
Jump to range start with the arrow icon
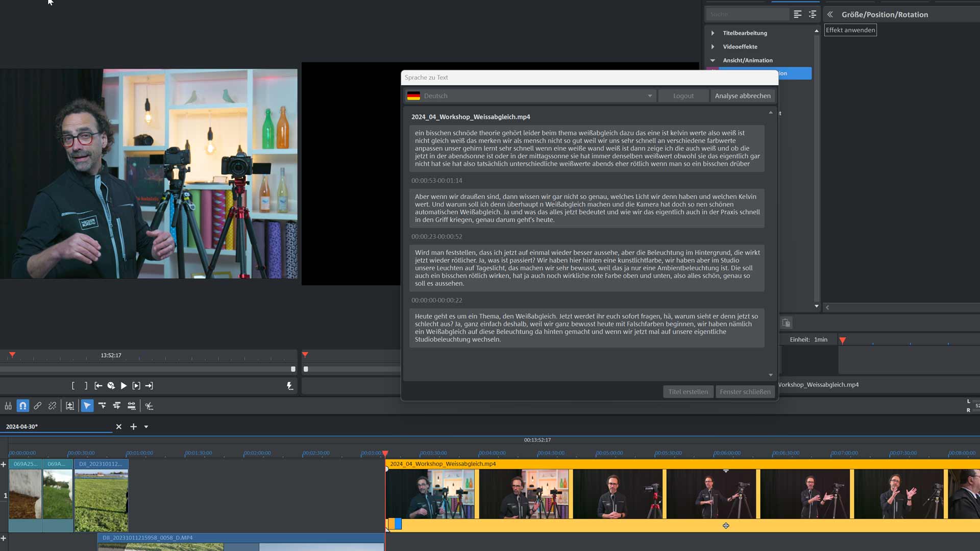(x=99, y=386)
